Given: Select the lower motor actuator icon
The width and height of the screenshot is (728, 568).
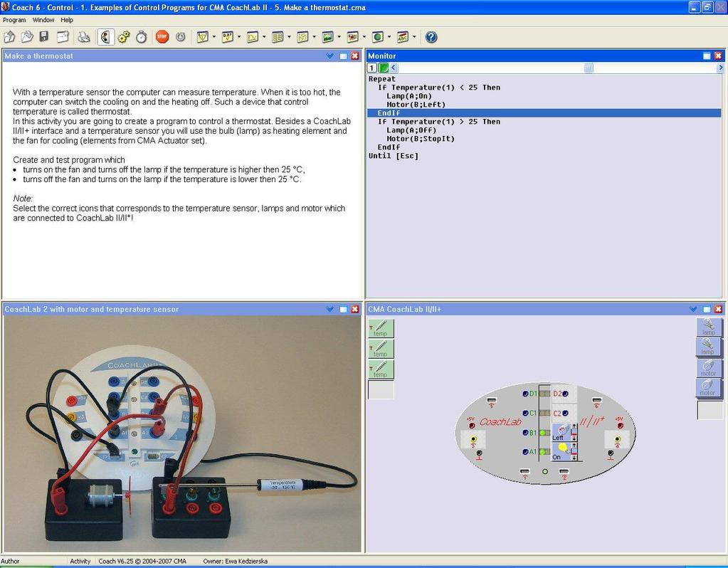Looking at the screenshot, I should click(709, 387).
